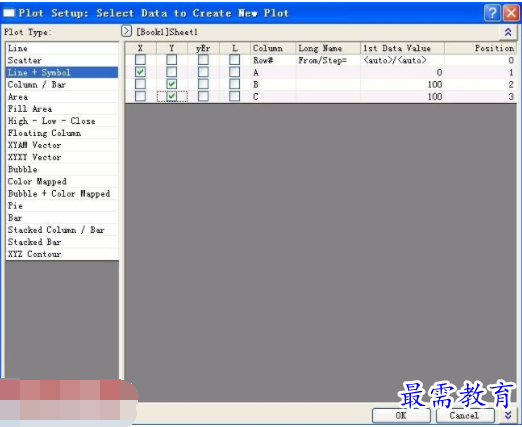Image resolution: width=522 pixels, height=427 pixels.
Task: Check L checkbox for column A
Action: [234, 72]
